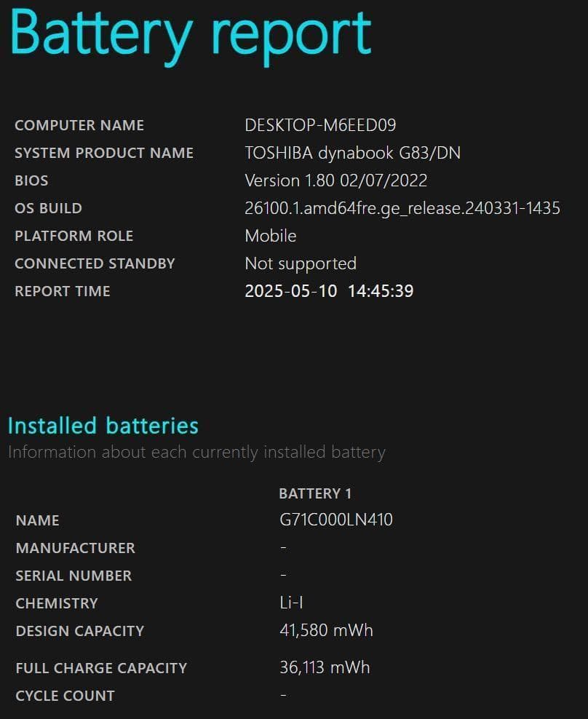Select the report time 2025-05-10 14:45:39

pyautogui.click(x=329, y=291)
